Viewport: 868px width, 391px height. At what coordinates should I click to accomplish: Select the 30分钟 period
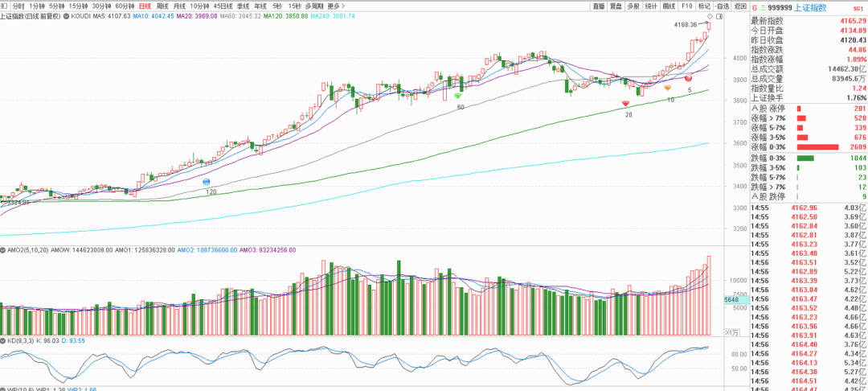(x=102, y=6)
